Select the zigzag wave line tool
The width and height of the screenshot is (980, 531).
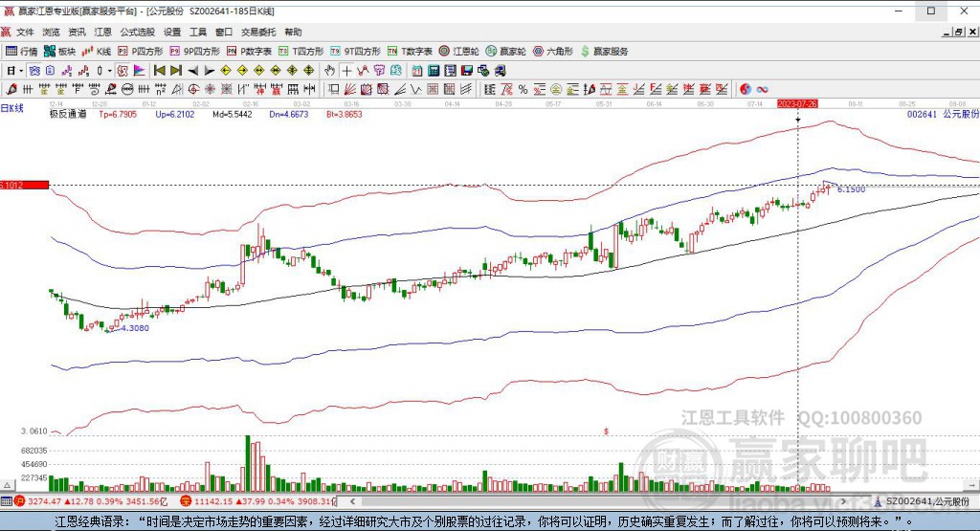click(415, 89)
